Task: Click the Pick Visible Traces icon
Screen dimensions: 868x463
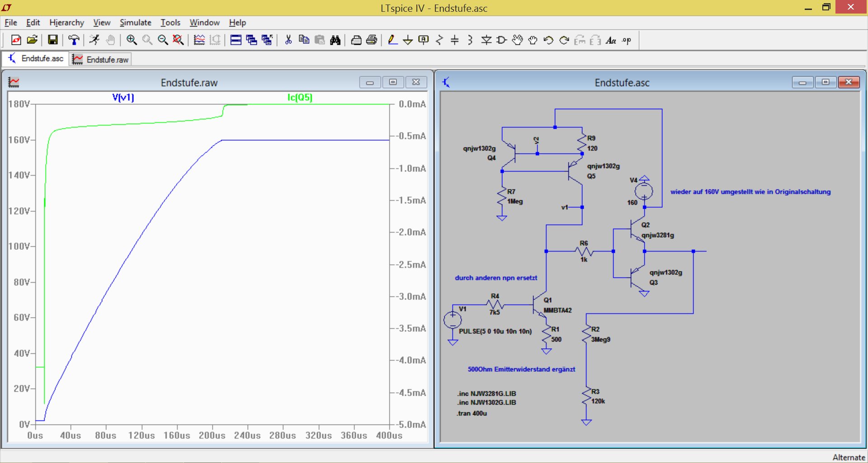Action: coord(199,40)
